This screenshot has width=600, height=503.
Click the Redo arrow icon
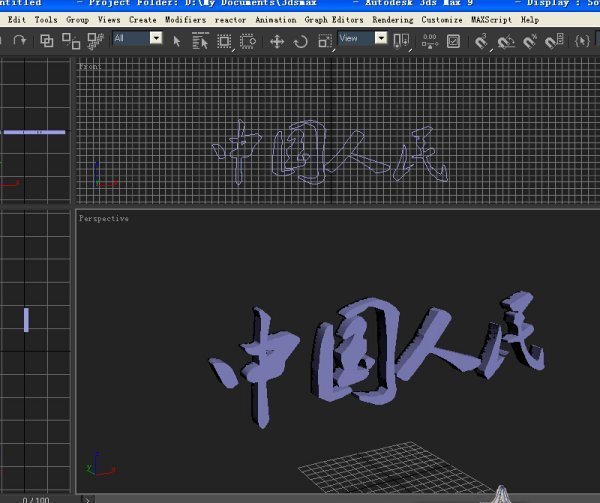click(x=20, y=41)
